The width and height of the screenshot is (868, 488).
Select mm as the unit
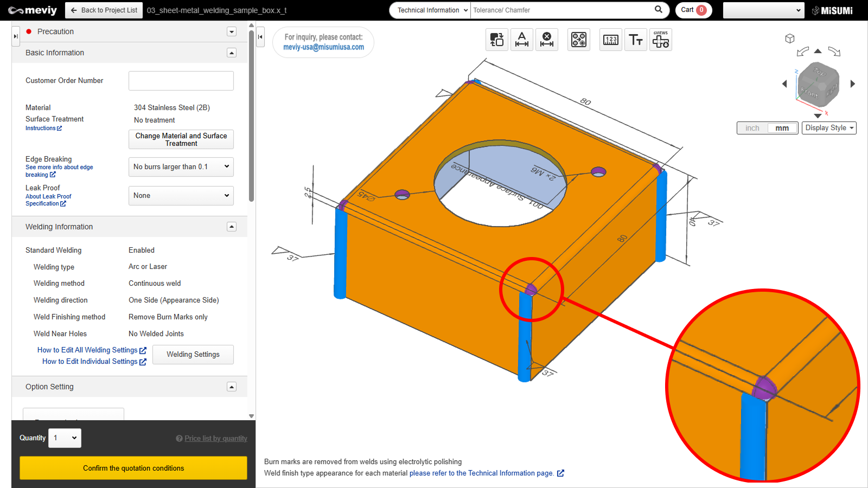(x=782, y=128)
